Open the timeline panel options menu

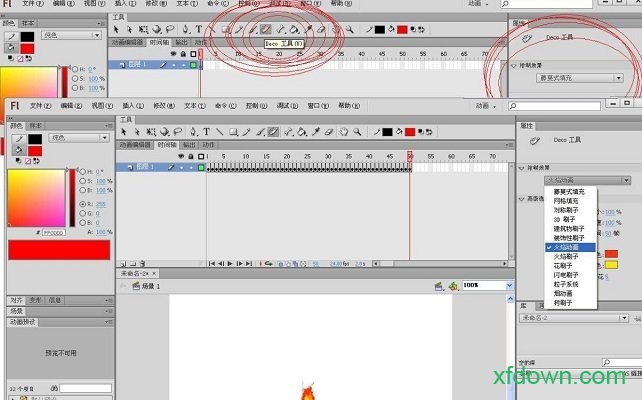click(509, 145)
